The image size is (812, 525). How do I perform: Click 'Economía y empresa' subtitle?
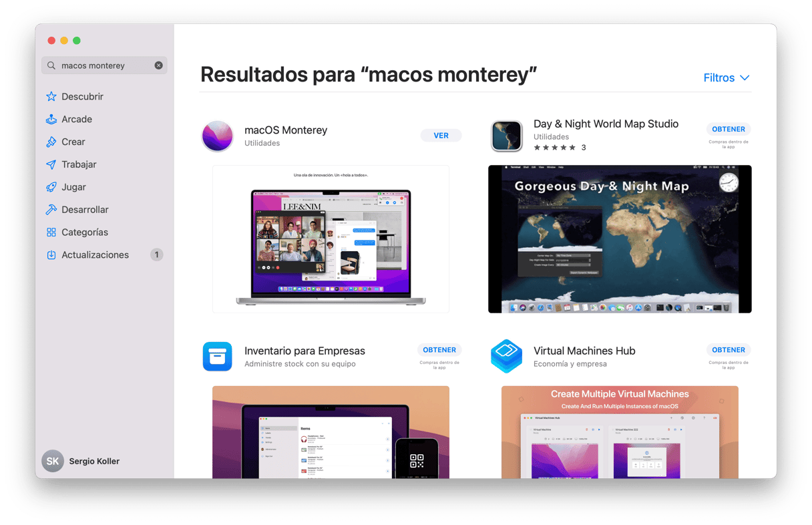(x=570, y=364)
